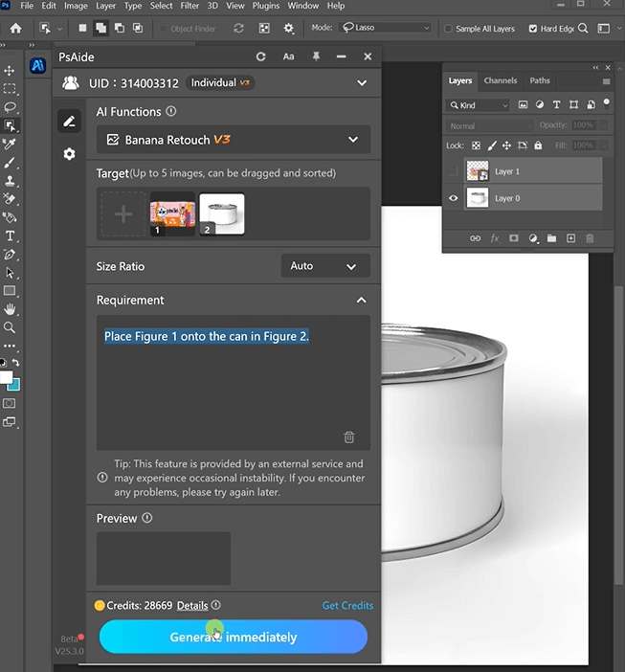Select the Path Selection tool
Image resolution: width=625 pixels, height=672 pixels.
click(10, 273)
